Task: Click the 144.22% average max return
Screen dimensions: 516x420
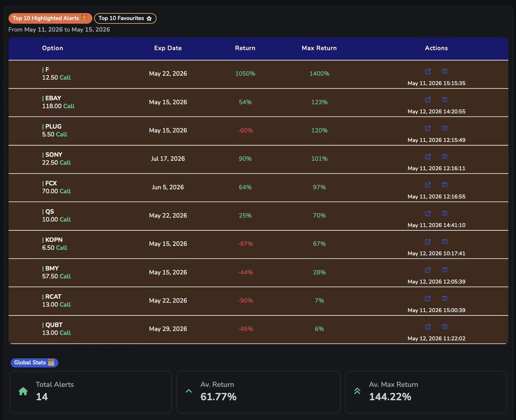Action: [390, 397]
